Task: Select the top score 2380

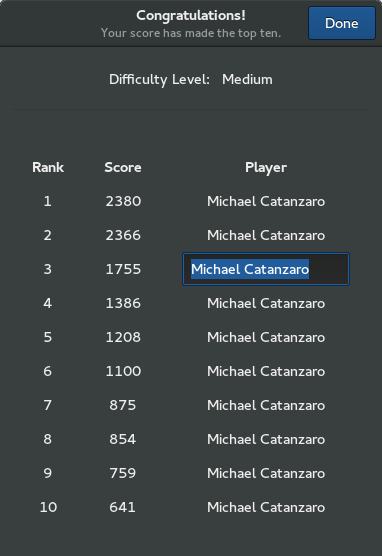Action: (123, 201)
